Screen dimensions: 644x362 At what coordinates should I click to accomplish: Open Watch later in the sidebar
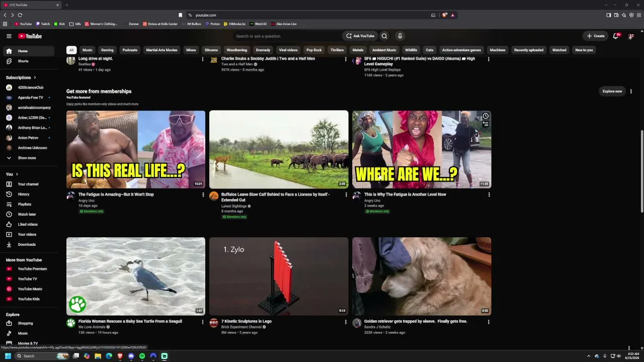pyautogui.click(x=27, y=214)
